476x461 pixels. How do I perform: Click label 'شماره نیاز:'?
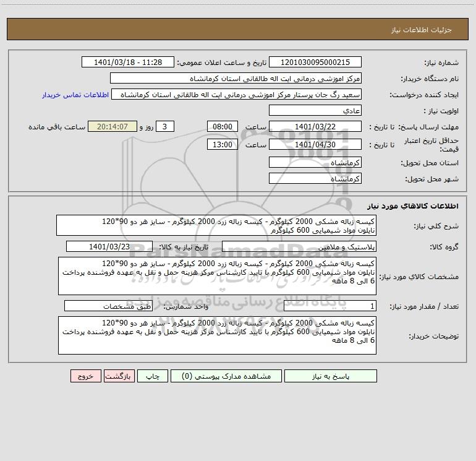tap(441, 63)
